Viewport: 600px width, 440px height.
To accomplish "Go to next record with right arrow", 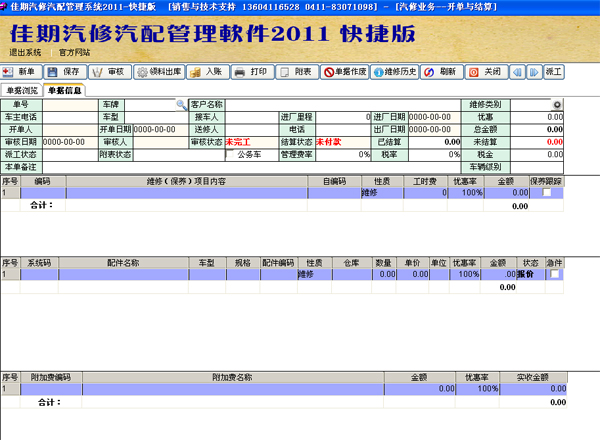I will [x=534, y=72].
